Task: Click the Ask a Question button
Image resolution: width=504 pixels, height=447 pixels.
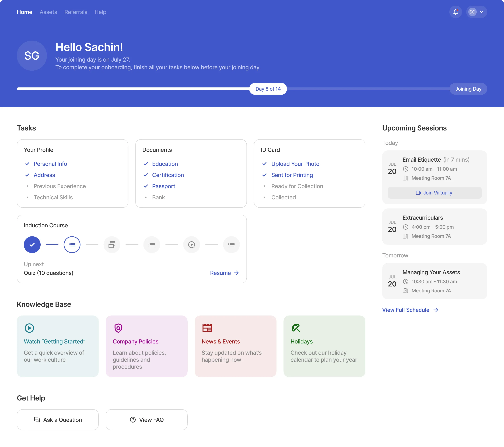Action: point(58,420)
